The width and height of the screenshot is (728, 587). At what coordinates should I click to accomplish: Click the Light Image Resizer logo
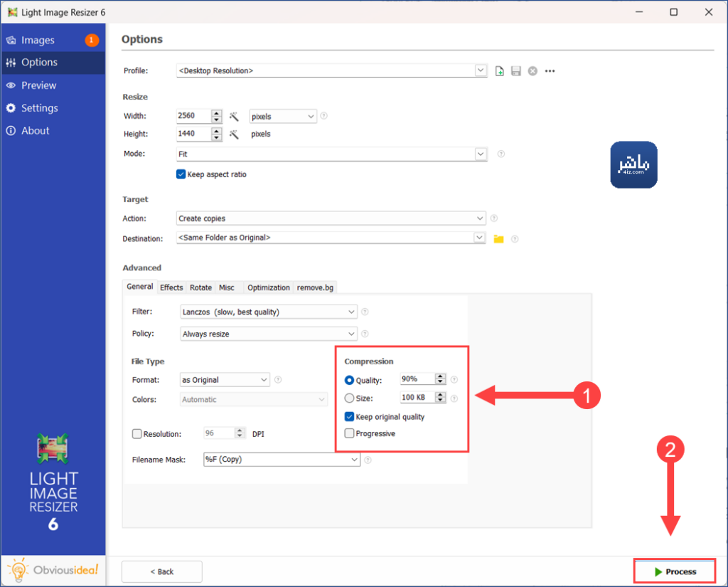point(53,482)
